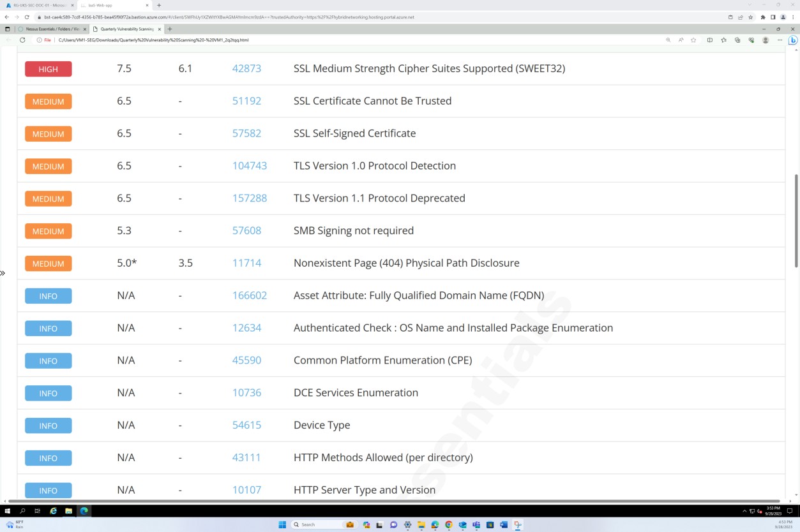Open new tab in outer Chrome window
Image resolution: width=800 pixels, height=532 pixels.
(x=159, y=5)
